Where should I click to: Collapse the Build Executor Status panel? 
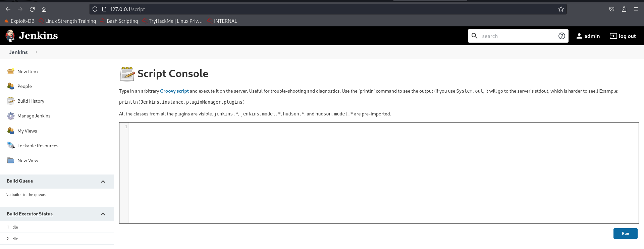[x=103, y=214]
